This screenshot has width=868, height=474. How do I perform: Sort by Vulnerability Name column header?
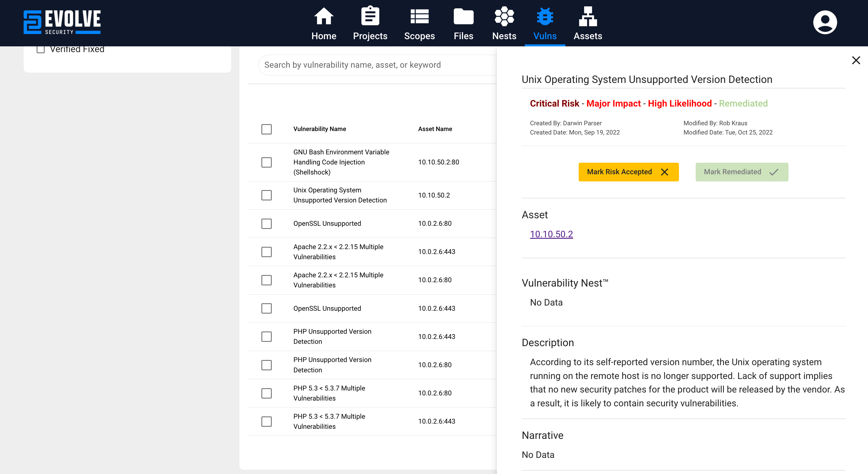pos(319,129)
